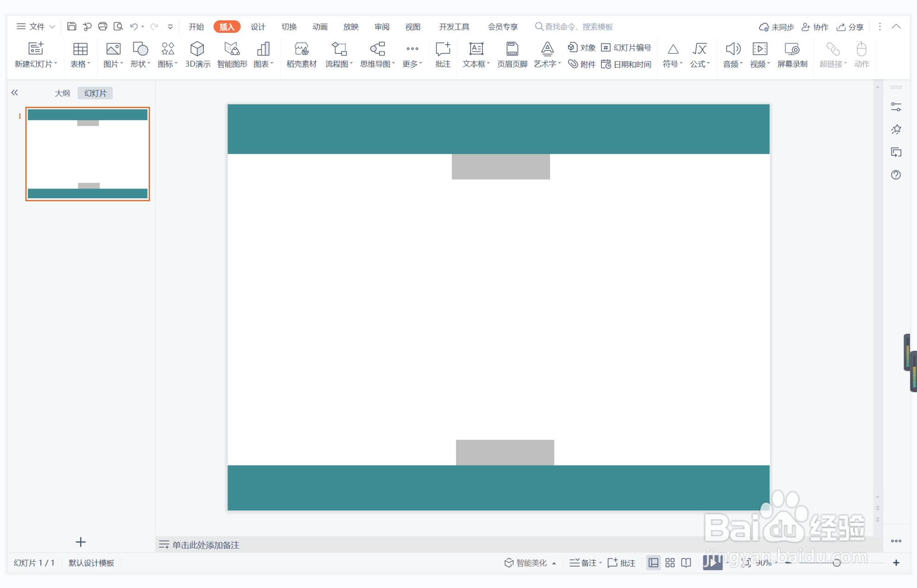Image resolution: width=917 pixels, height=588 pixels.
Task: Switch to the 审阅 review tab
Action: [382, 26]
